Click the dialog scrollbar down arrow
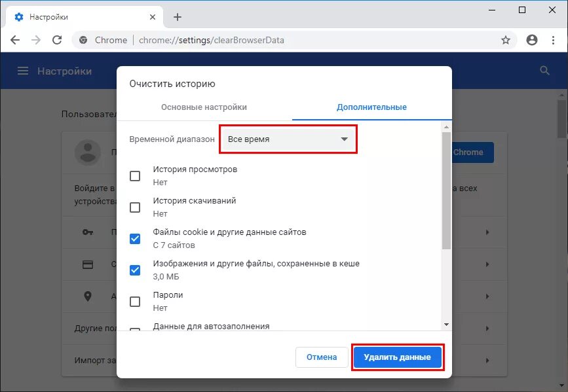 coord(446,325)
